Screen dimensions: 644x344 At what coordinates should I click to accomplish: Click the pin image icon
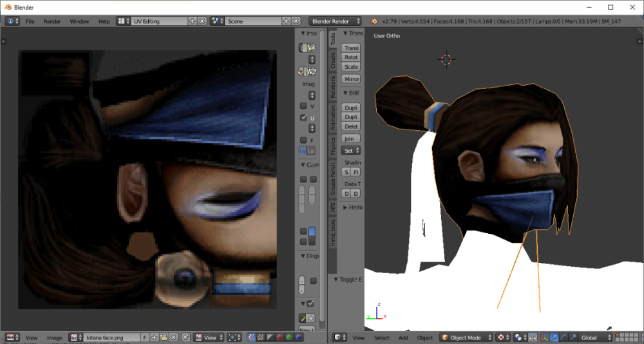[x=185, y=338]
